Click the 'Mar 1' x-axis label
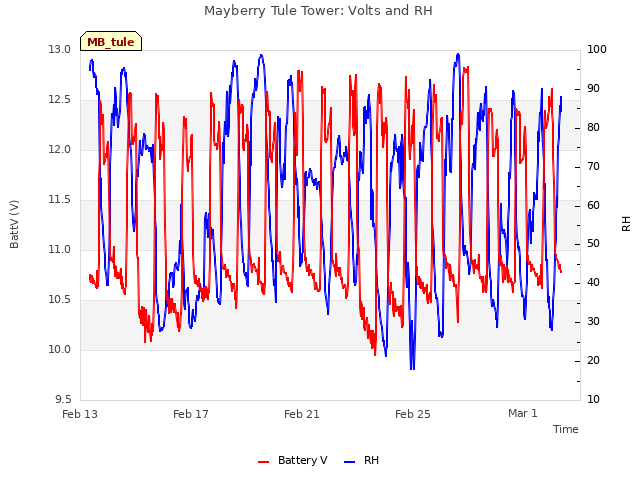Image resolution: width=640 pixels, height=480 pixels. coord(523,413)
